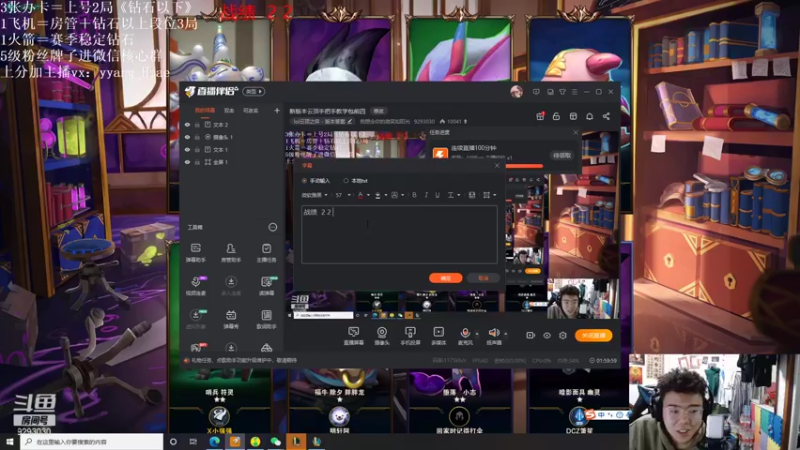The height and width of the screenshot is (450, 800).
Task: Select the 手动输入 manual input radio button
Action: [305, 181]
